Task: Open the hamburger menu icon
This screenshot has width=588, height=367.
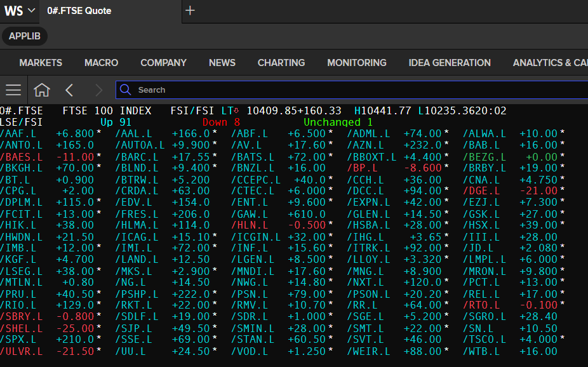Action: click(x=13, y=90)
